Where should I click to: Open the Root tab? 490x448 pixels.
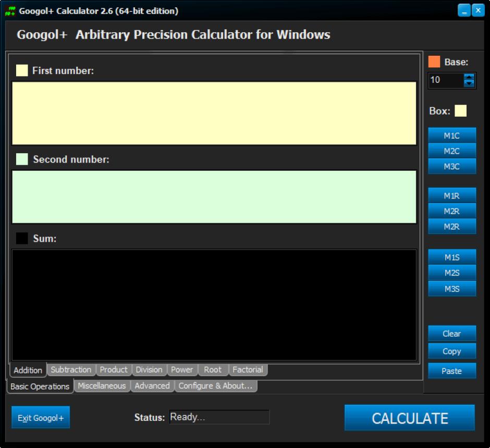click(213, 370)
